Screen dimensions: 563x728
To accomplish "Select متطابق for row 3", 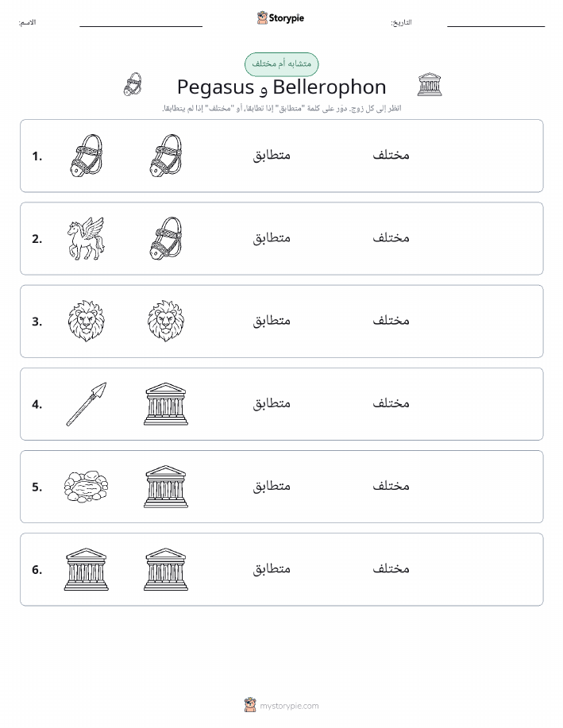I will coord(272,321).
